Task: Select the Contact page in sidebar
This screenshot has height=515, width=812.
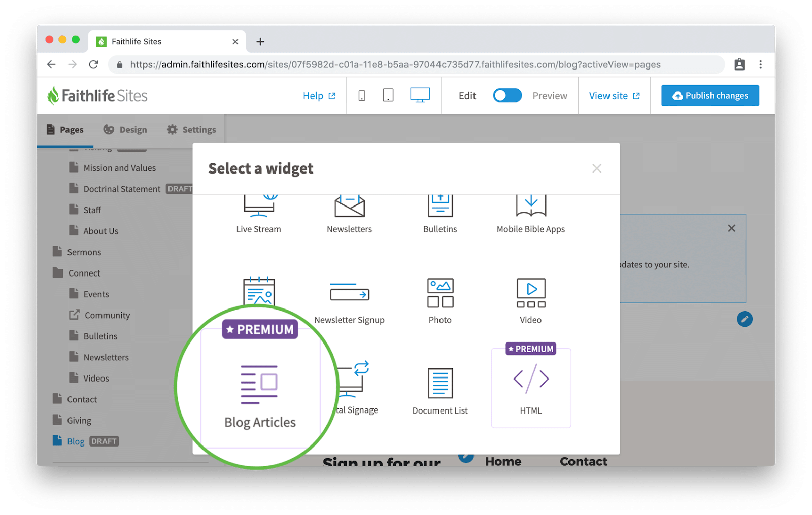Action: (x=75, y=399)
